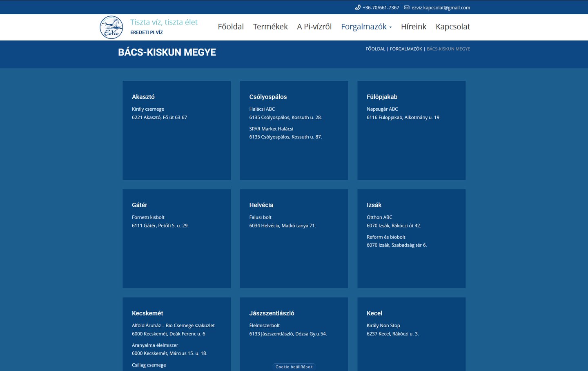Click the SPAR Market Halácsi entry
Screen dimensions: 588x371
click(271, 129)
